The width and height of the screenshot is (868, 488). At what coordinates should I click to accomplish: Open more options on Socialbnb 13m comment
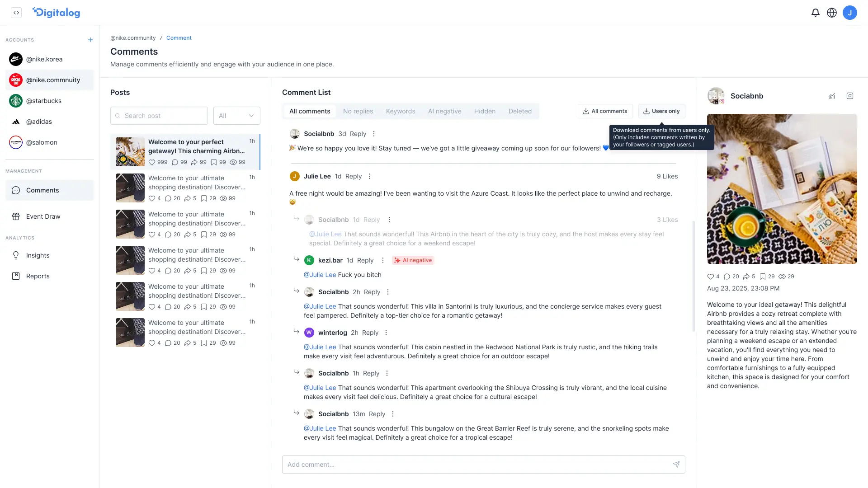point(393,414)
